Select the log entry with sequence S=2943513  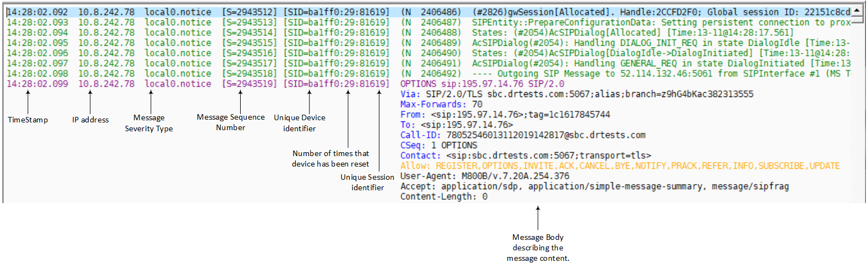(249, 23)
